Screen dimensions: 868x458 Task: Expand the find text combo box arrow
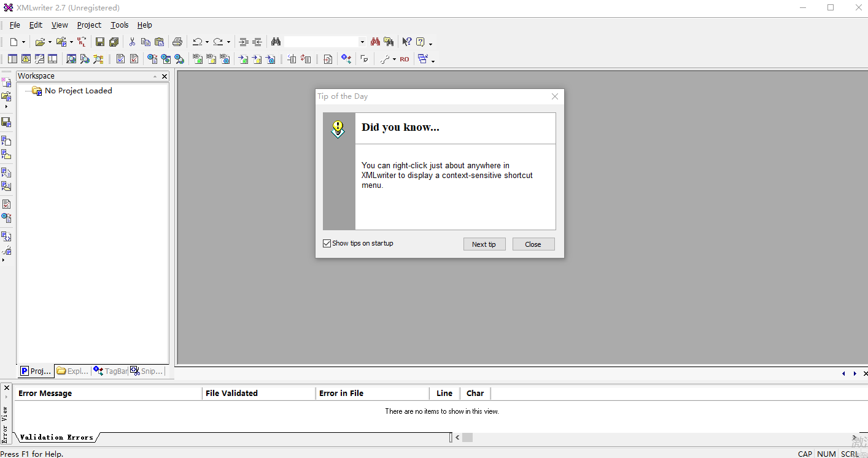click(362, 42)
